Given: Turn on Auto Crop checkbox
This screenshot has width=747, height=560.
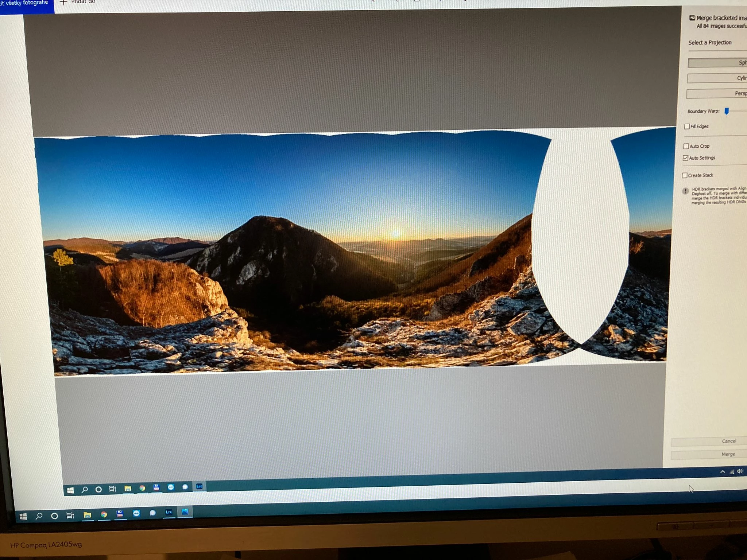Looking at the screenshot, I should pyautogui.click(x=686, y=146).
